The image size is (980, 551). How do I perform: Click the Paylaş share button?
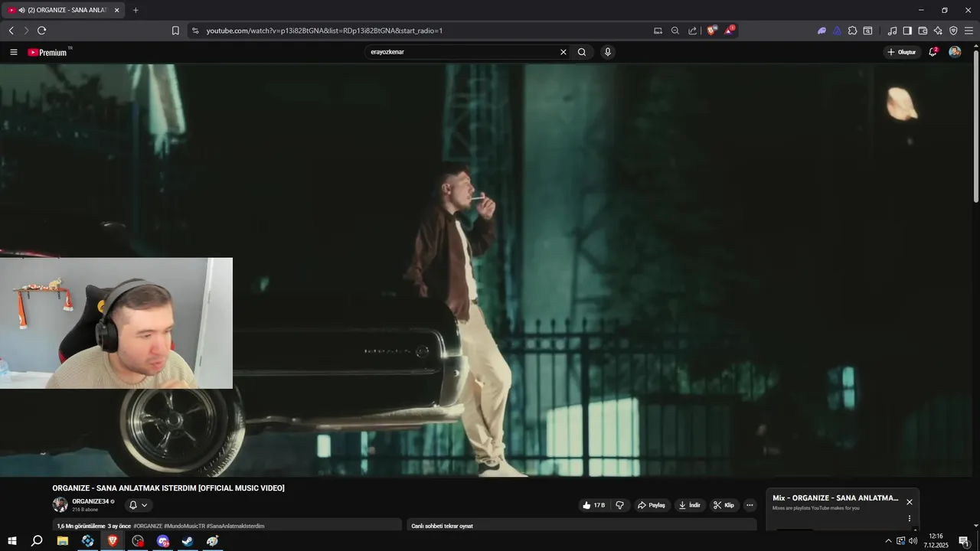652,505
